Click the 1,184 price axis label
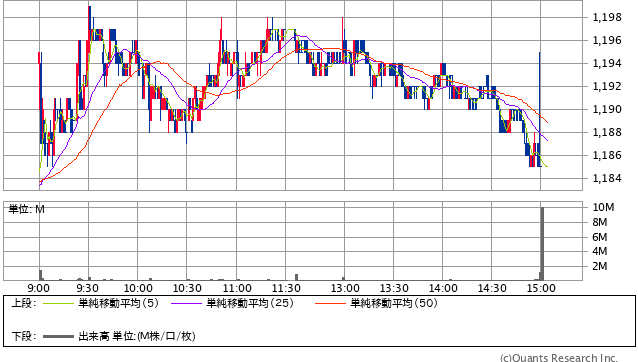The width and height of the screenshot is (638, 362). coord(607,178)
